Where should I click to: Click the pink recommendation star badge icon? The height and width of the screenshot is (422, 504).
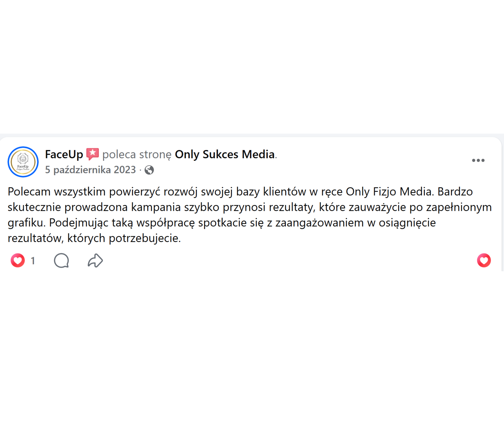(x=92, y=154)
